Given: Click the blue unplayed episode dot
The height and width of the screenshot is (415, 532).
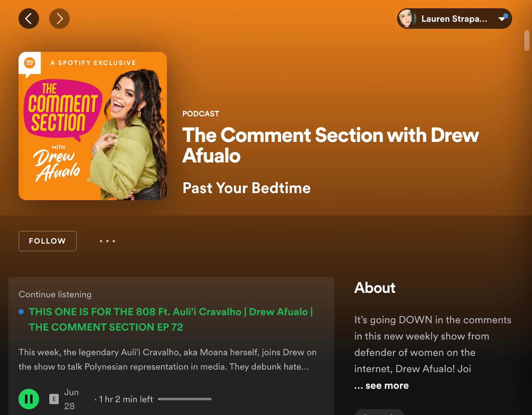Looking at the screenshot, I should 21,312.
